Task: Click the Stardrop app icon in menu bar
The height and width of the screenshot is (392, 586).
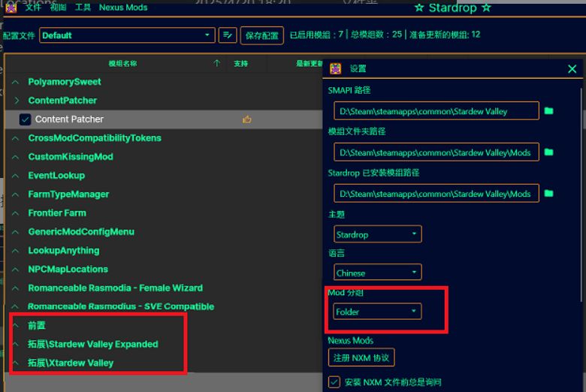Action: [x=11, y=7]
